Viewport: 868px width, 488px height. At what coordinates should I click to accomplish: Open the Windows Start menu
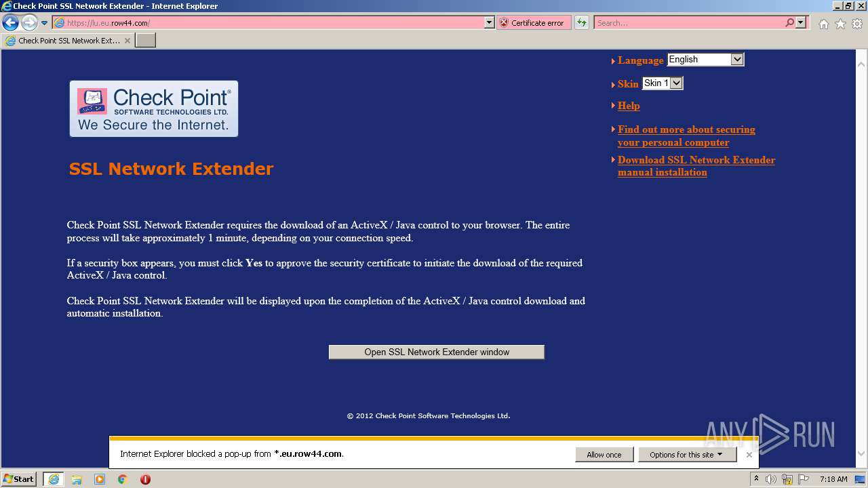(x=19, y=479)
